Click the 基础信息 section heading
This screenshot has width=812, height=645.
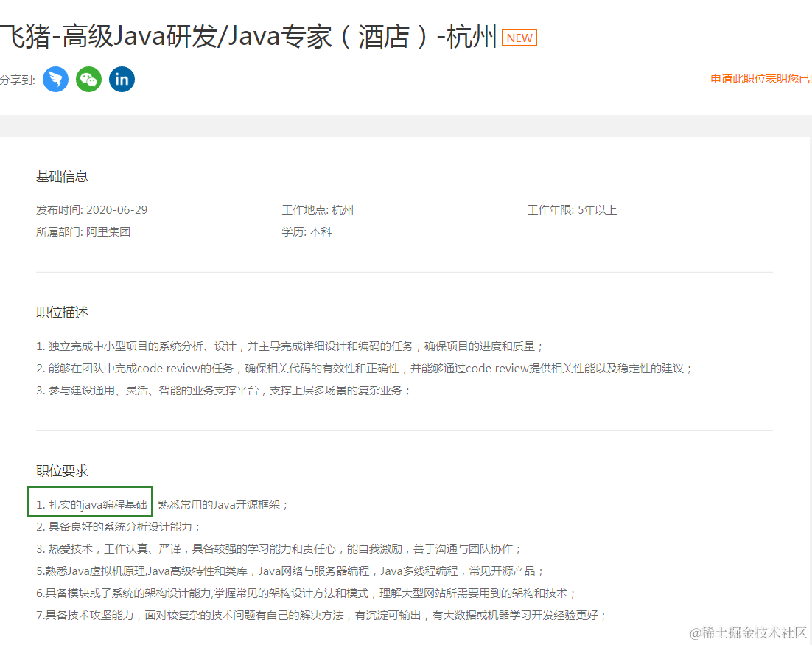[x=62, y=176]
